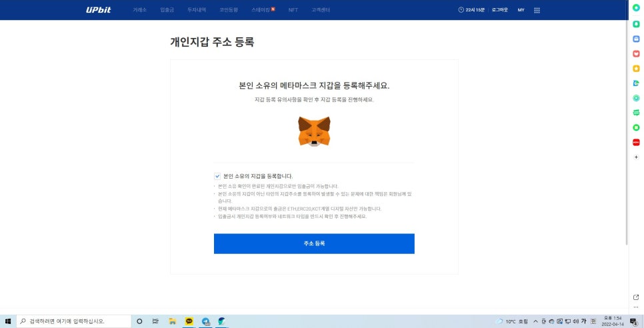Click the green square-in-circle sidebar icon

click(636, 128)
